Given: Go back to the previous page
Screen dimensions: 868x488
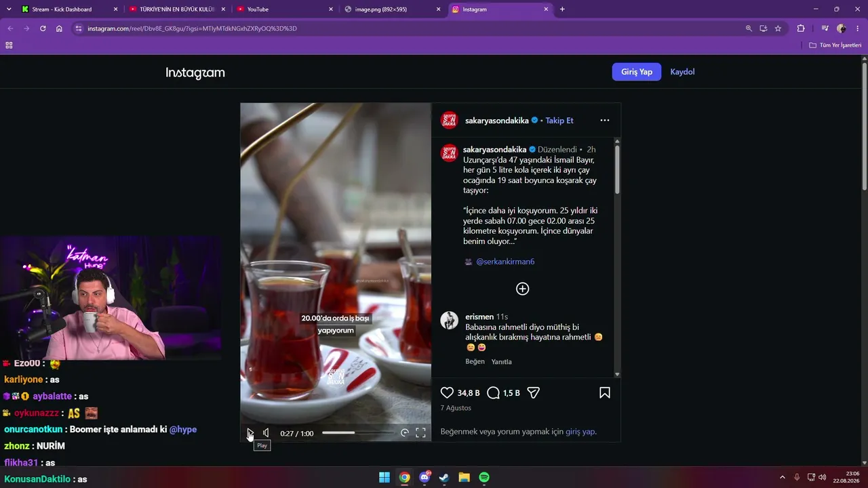Looking at the screenshot, I should (10, 28).
